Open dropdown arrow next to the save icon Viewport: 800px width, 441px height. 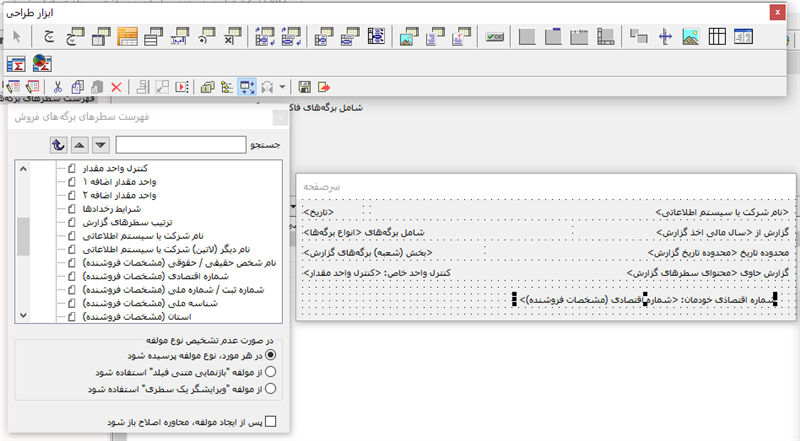pos(284,88)
